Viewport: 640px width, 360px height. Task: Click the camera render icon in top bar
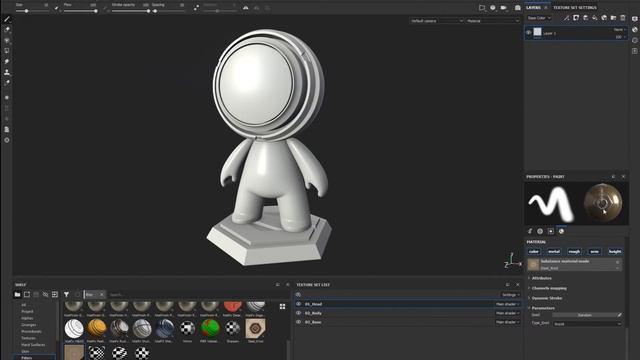[518, 7]
